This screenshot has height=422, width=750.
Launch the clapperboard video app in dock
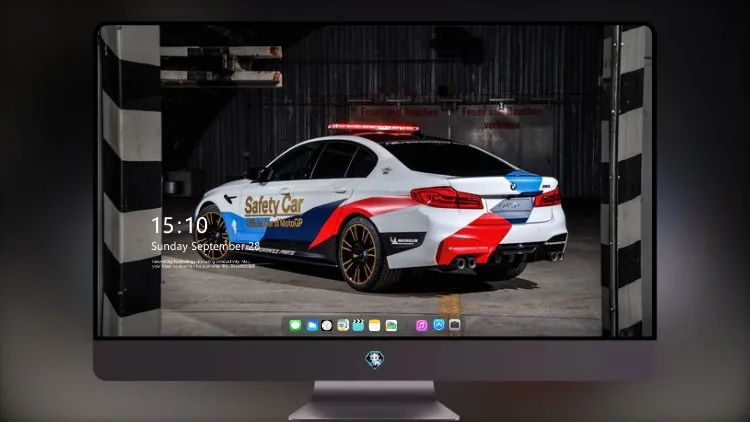click(358, 325)
